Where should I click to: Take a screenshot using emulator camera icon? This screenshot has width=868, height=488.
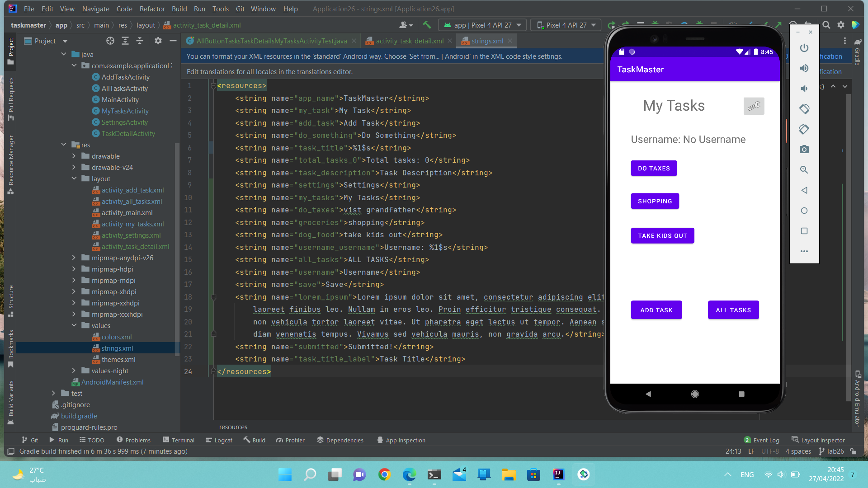pyautogui.click(x=804, y=149)
